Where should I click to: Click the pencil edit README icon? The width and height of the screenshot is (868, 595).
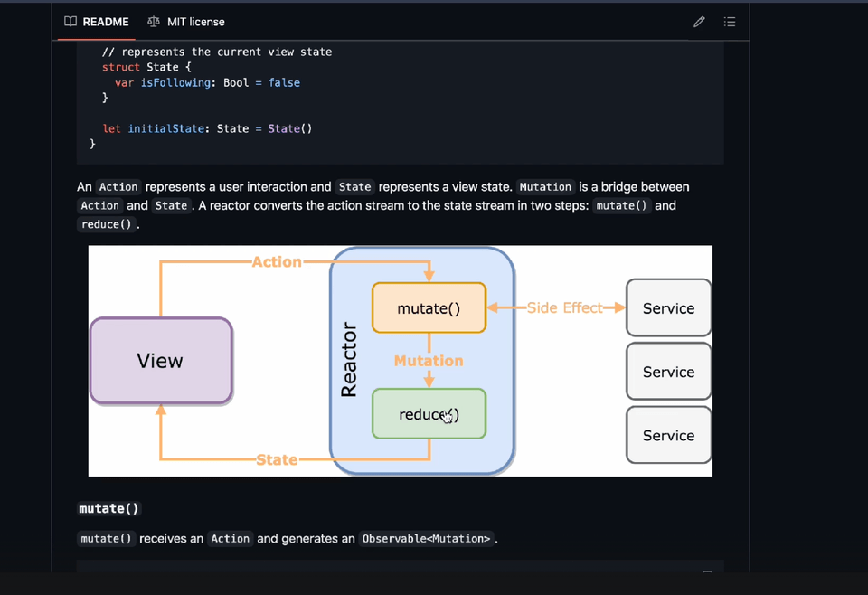[x=699, y=22]
